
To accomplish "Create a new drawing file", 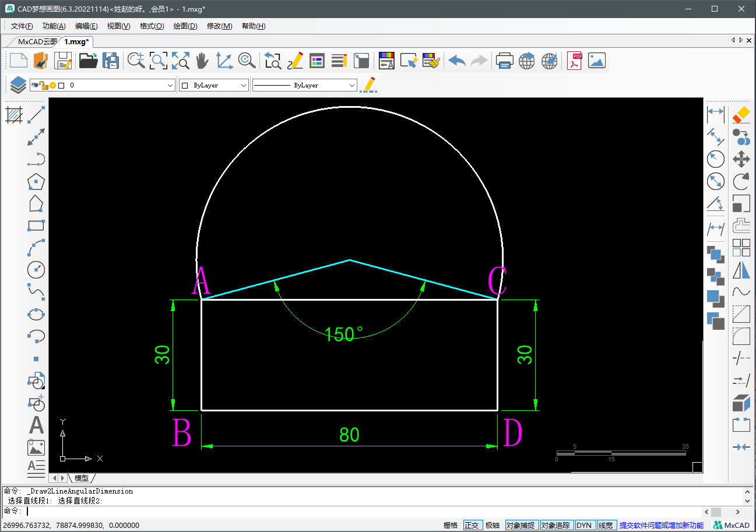I will click(19, 61).
